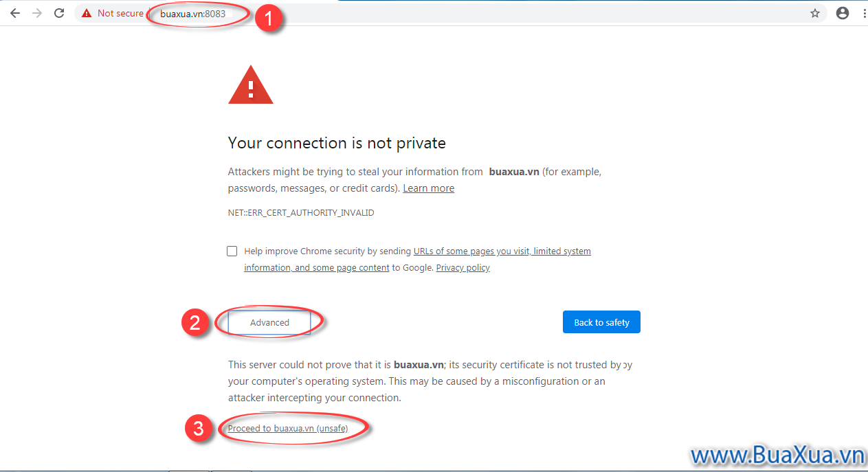Click the Not secure label text
Image resolution: width=868 pixels, height=472 pixels.
120,13
